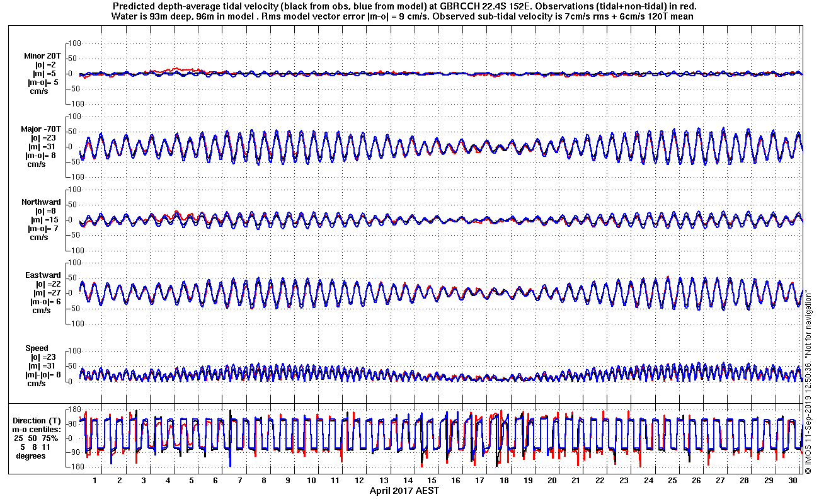819x504 pixels.
Task: Click '|m-o|= 7' under Northward
Action: 43,229
